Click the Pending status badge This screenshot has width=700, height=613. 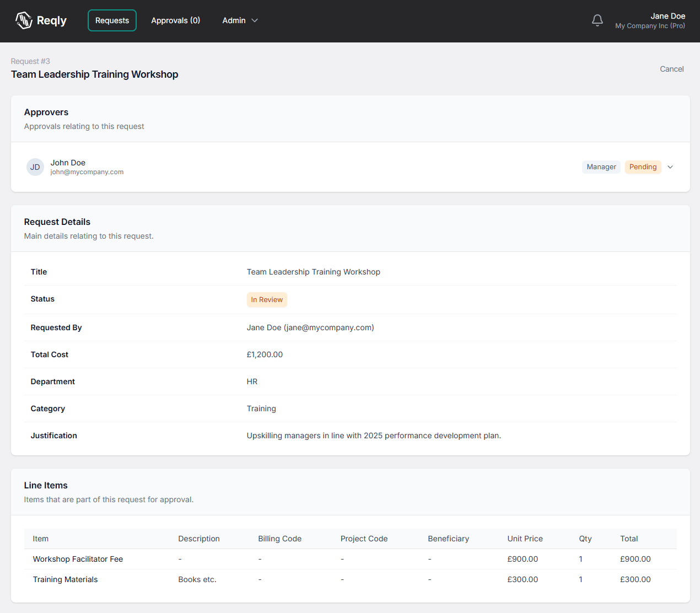643,166
